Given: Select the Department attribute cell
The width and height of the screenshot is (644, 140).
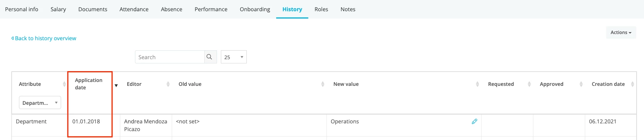Looking at the screenshot, I should pyautogui.click(x=40, y=125).
